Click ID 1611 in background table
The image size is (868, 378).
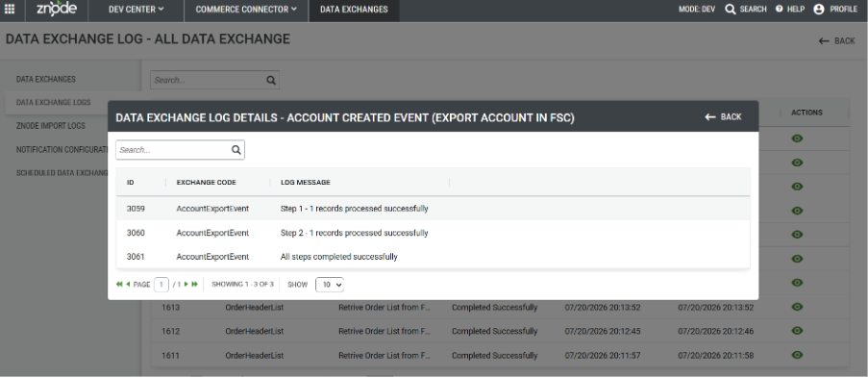click(171, 355)
